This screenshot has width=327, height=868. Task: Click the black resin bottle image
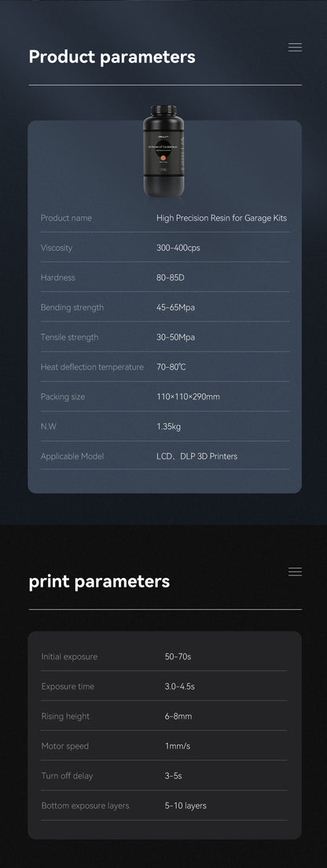pos(163,151)
